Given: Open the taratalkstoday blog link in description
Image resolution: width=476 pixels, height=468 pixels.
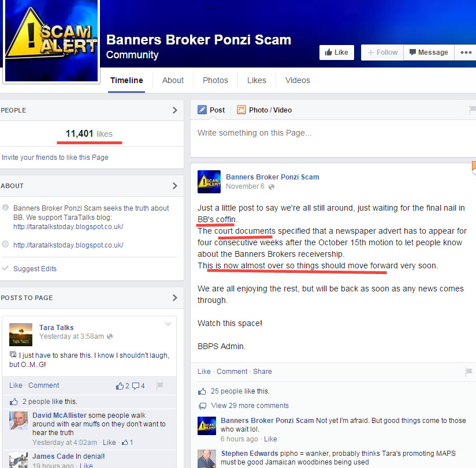Looking at the screenshot, I should tap(68, 227).
